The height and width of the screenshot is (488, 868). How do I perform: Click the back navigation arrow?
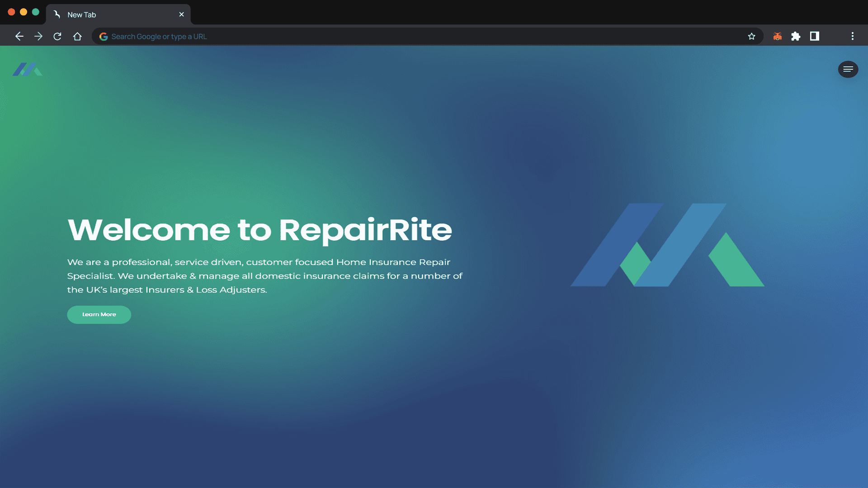[x=19, y=36]
